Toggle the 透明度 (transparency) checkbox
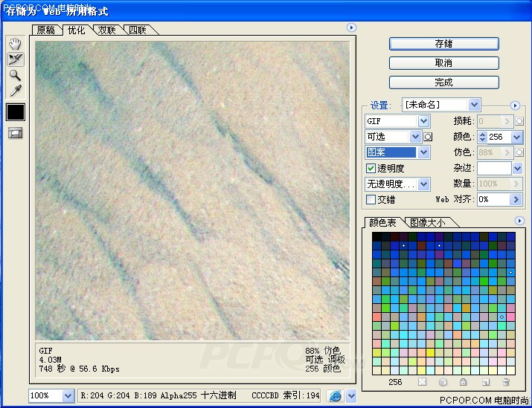The image size is (532, 408). (371, 169)
